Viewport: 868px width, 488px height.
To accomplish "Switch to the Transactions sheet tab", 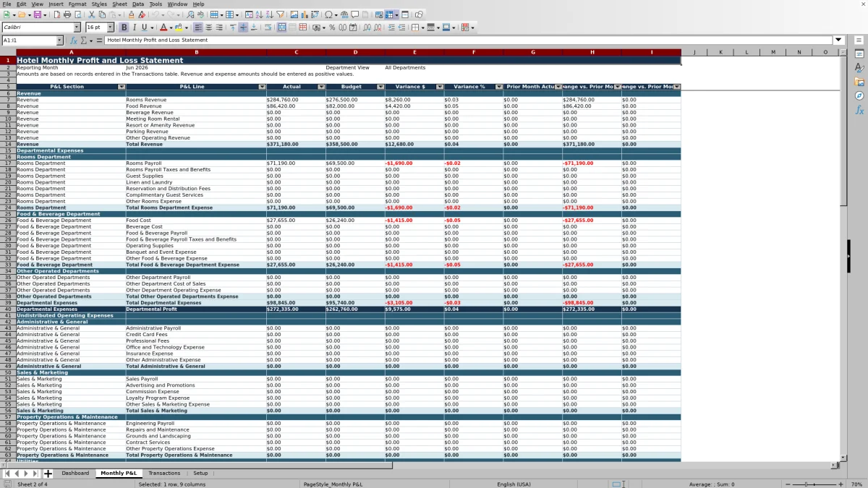I will point(164,473).
